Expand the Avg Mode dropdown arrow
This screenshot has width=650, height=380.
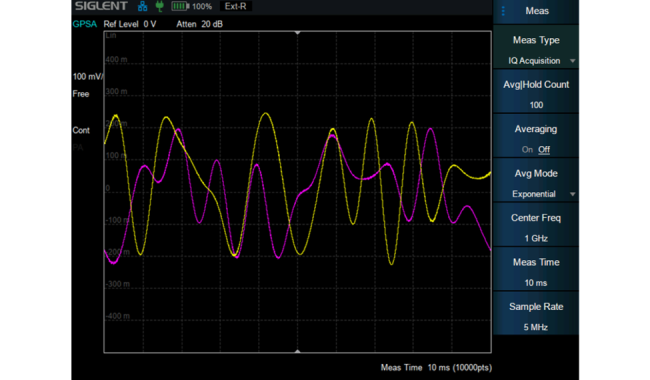(572, 194)
